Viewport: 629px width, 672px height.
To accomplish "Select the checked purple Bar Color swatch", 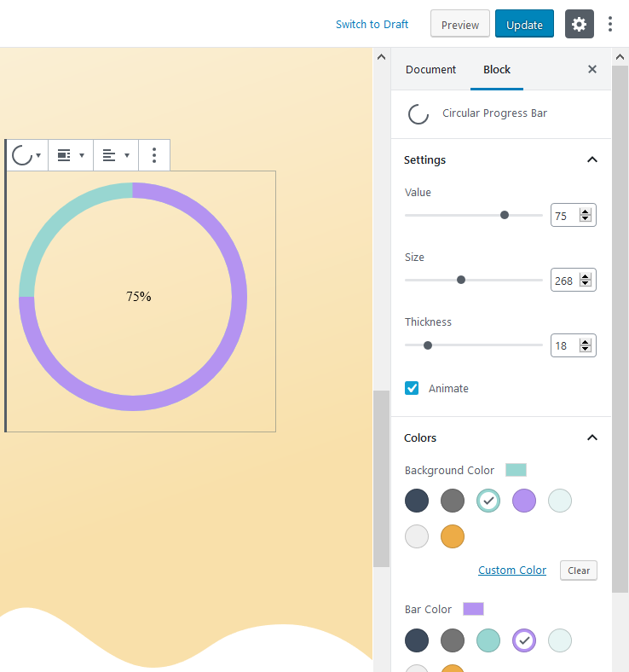I will click(523, 640).
